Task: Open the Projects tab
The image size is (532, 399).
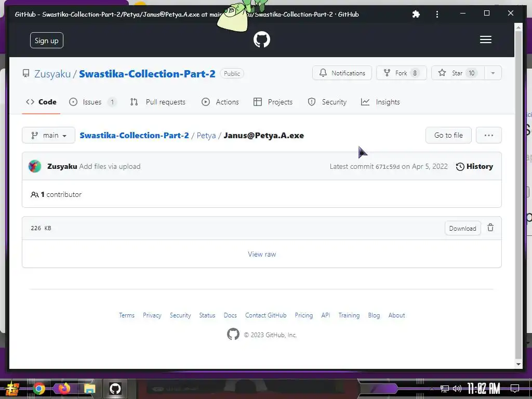Action: [273, 102]
